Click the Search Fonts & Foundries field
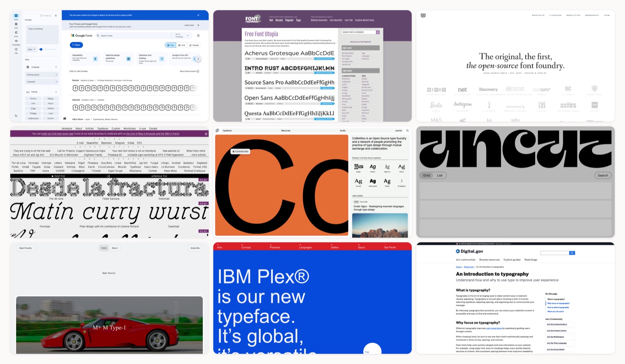625x364 pixels. tap(359, 32)
